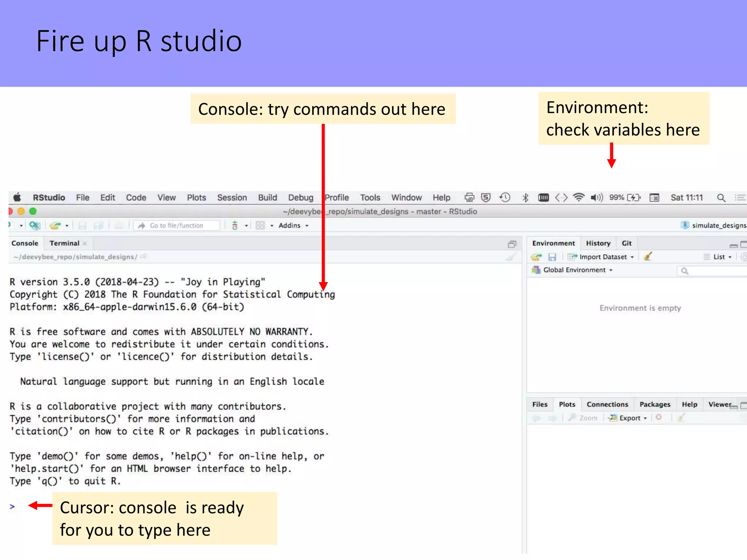Click the volume speaker icon
Viewport: 747px width, 560px height.
click(x=597, y=198)
